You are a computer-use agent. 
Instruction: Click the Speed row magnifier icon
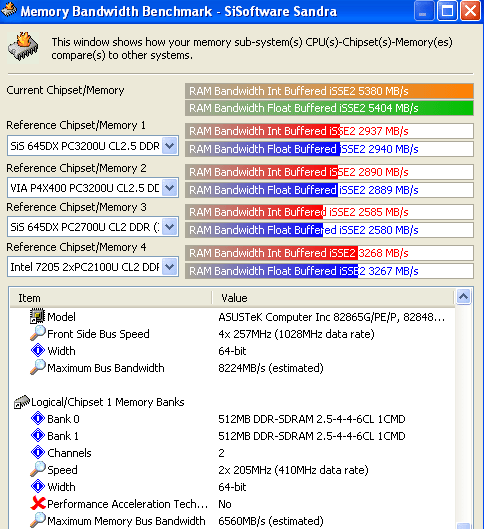click(x=37, y=469)
